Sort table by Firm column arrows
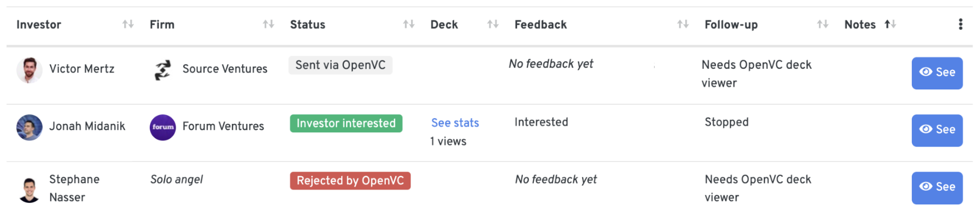Viewport: 980px width, 216px height. tap(268, 24)
